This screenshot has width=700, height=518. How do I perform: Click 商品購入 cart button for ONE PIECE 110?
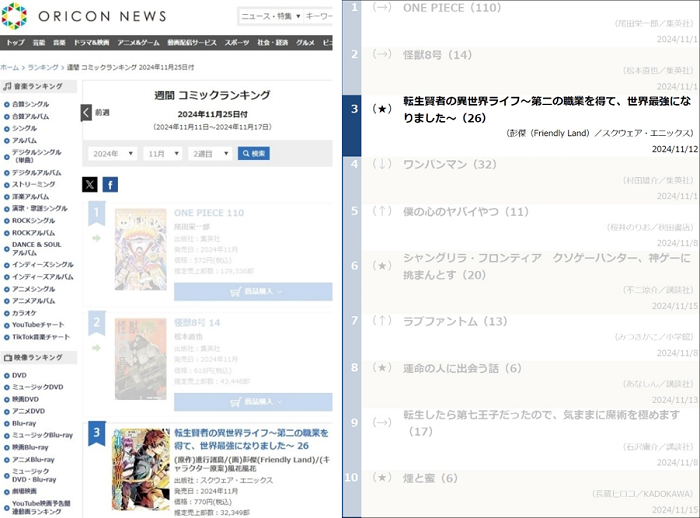coord(253,292)
